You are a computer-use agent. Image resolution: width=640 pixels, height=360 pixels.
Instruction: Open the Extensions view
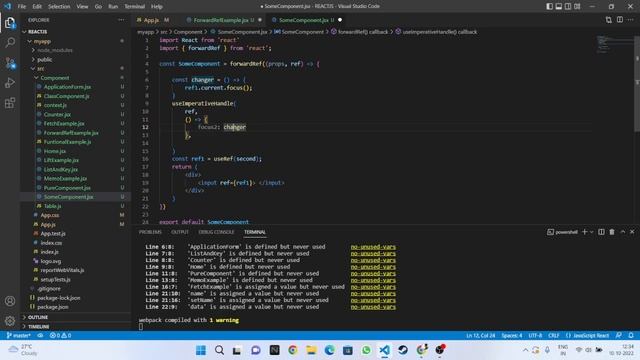pyautogui.click(x=10, y=103)
